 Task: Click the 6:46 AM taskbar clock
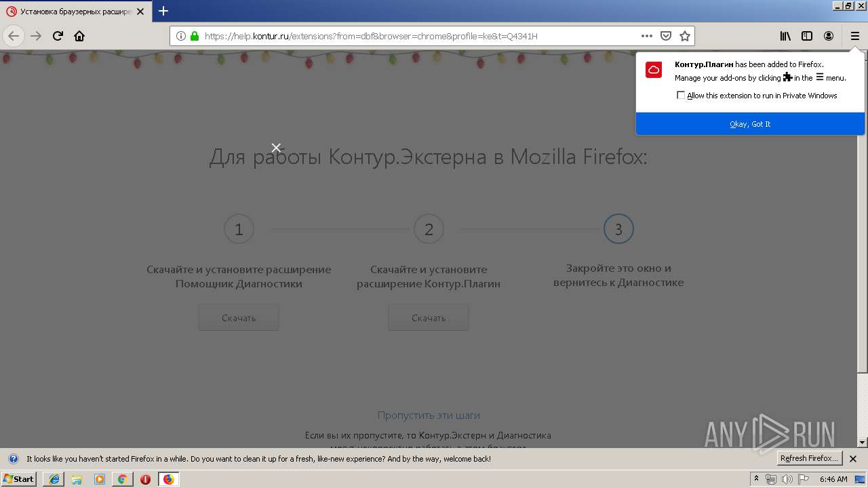point(833,479)
